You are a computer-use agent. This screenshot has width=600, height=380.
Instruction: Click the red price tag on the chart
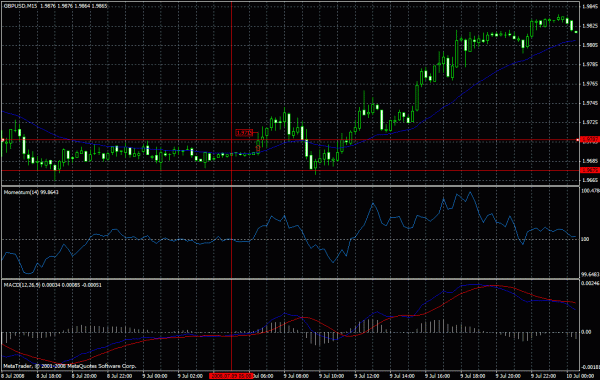tap(244, 133)
